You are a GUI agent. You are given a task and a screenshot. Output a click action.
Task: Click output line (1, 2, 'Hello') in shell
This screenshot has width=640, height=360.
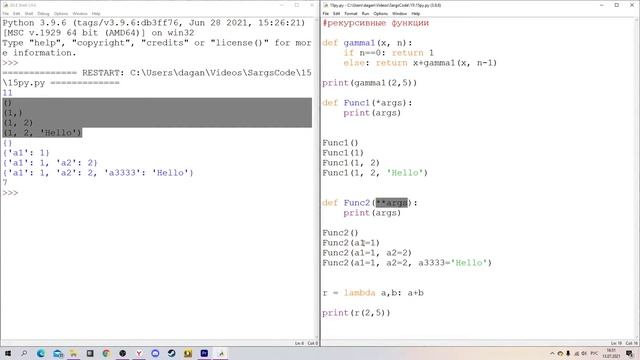click(42, 133)
